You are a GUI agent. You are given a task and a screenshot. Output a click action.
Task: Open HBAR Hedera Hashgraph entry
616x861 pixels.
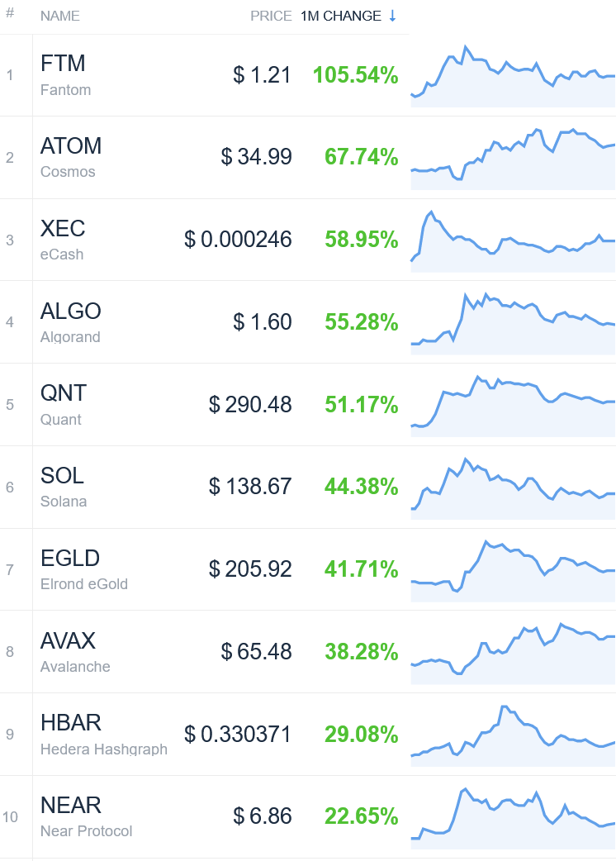pyautogui.click(x=104, y=735)
